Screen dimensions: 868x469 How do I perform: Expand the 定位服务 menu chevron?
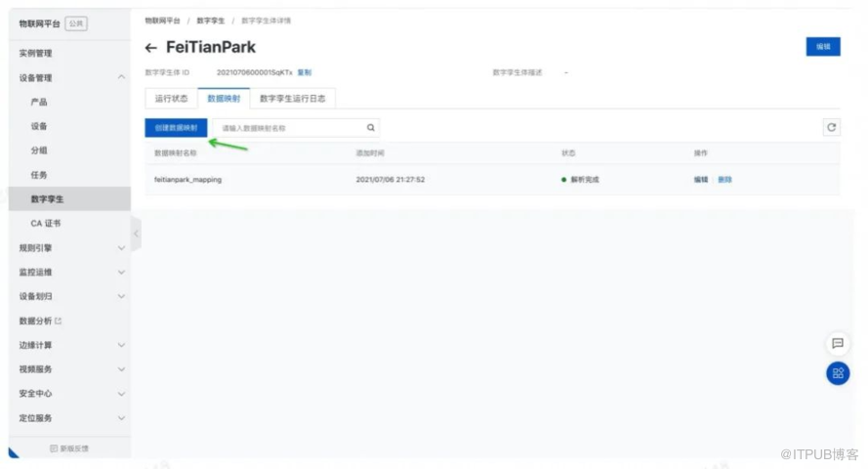pyautogui.click(x=121, y=418)
